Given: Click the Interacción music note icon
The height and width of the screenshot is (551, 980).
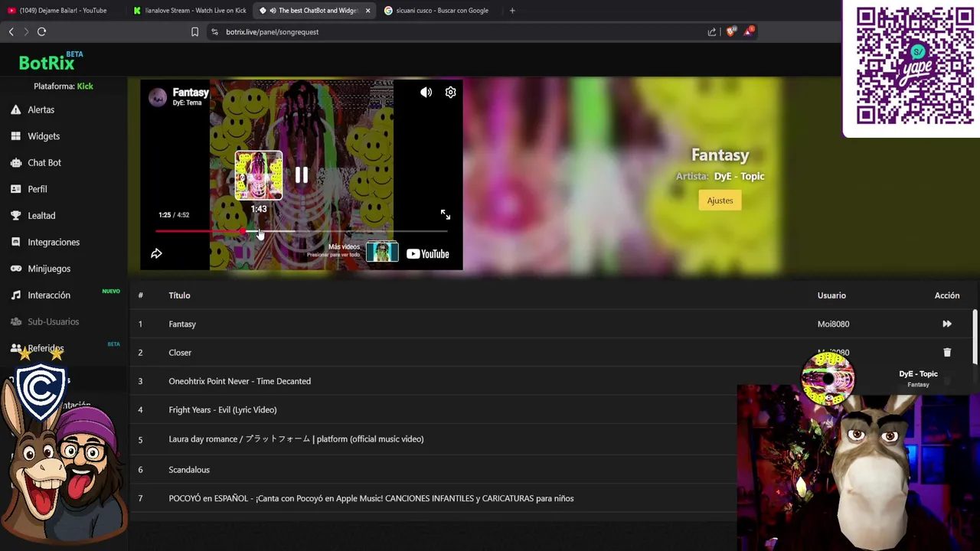Looking at the screenshot, I should [x=15, y=295].
